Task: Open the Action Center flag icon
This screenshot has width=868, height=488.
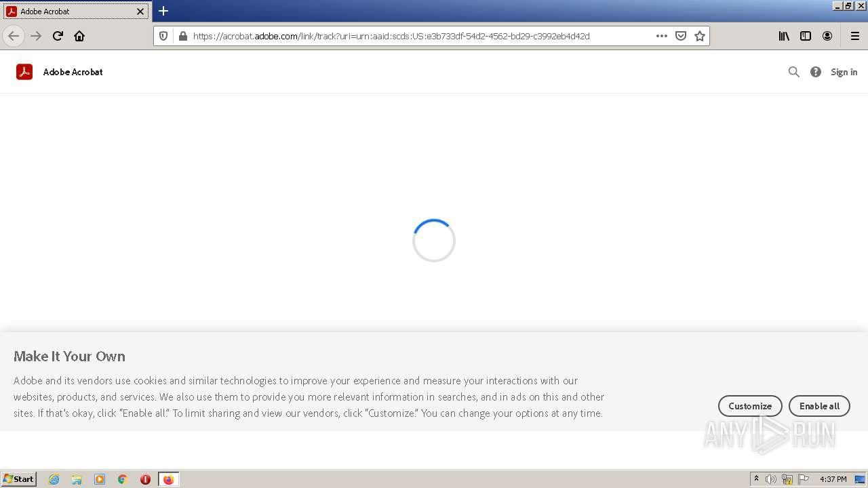Action: click(x=804, y=479)
